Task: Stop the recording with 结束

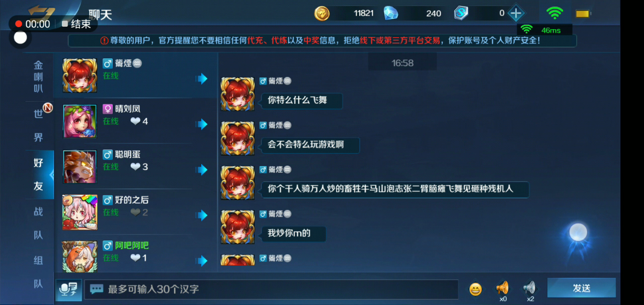Action: tap(76, 24)
